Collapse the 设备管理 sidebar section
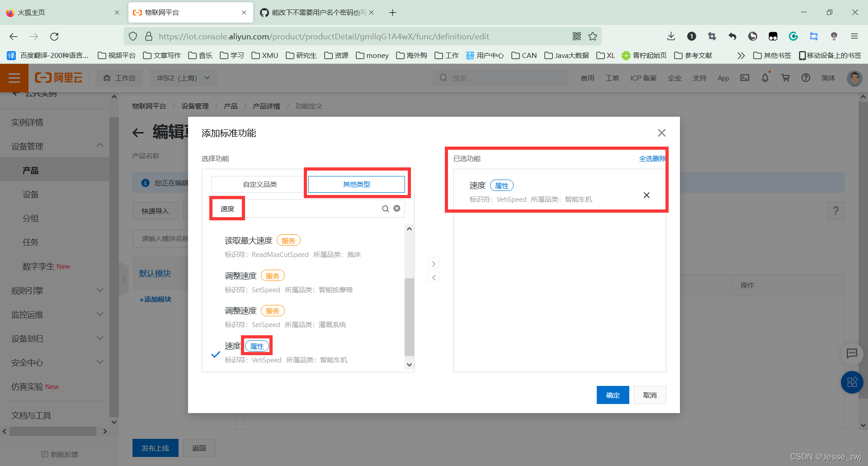Viewport: 868px width, 466px height. point(100,145)
